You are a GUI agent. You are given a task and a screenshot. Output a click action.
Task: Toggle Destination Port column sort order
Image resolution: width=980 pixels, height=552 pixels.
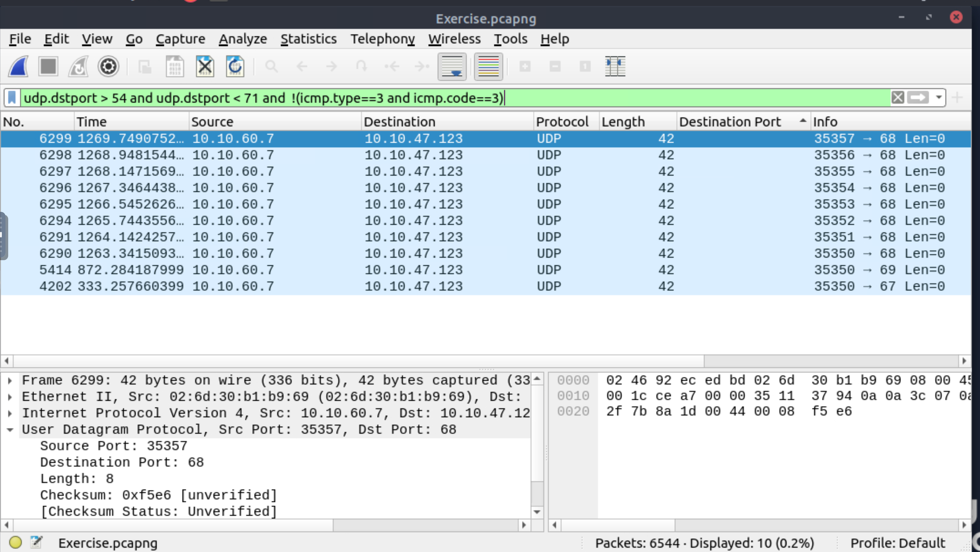744,122
